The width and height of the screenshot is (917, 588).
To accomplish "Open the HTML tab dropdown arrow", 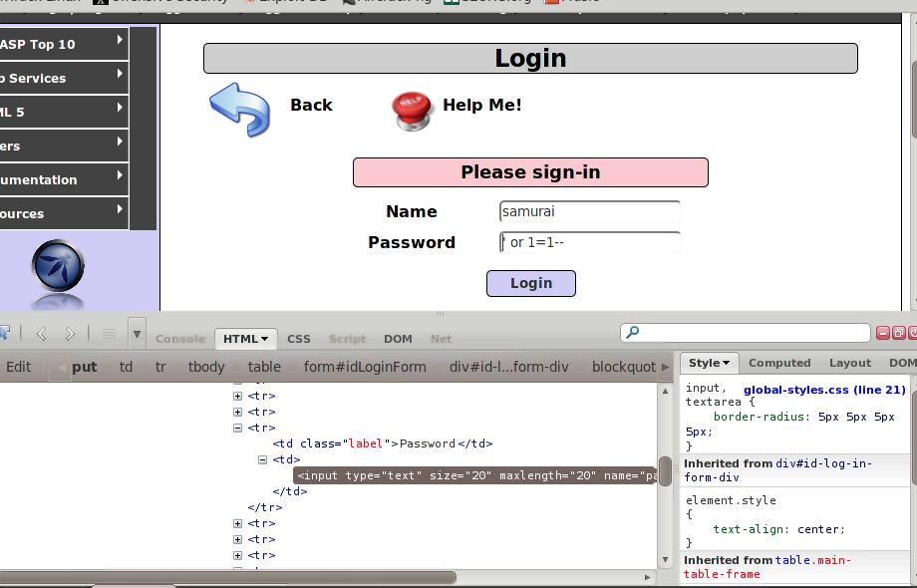I will click(265, 339).
